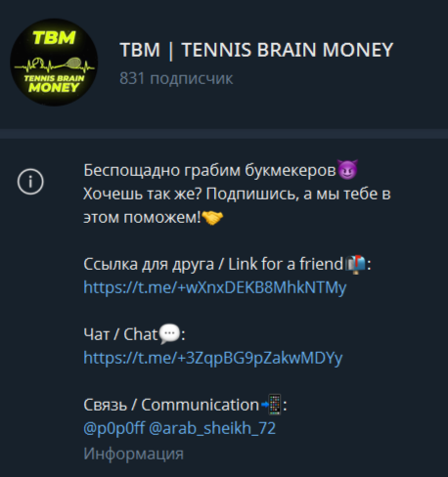The height and width of the screenshot is (477, 448).
Task: Click the mailbox emoji after friend
Action: (355, 265)
